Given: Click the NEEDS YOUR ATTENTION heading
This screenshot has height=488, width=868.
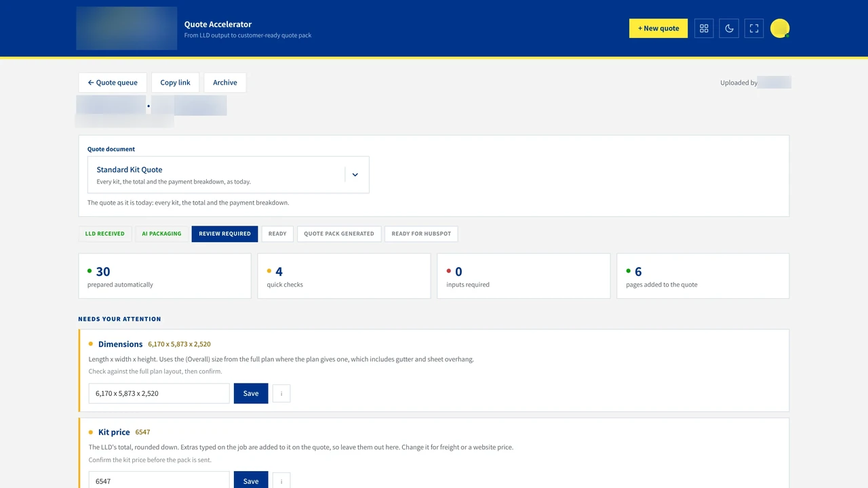Looking at the screenshot, I should tap(119, 319).
